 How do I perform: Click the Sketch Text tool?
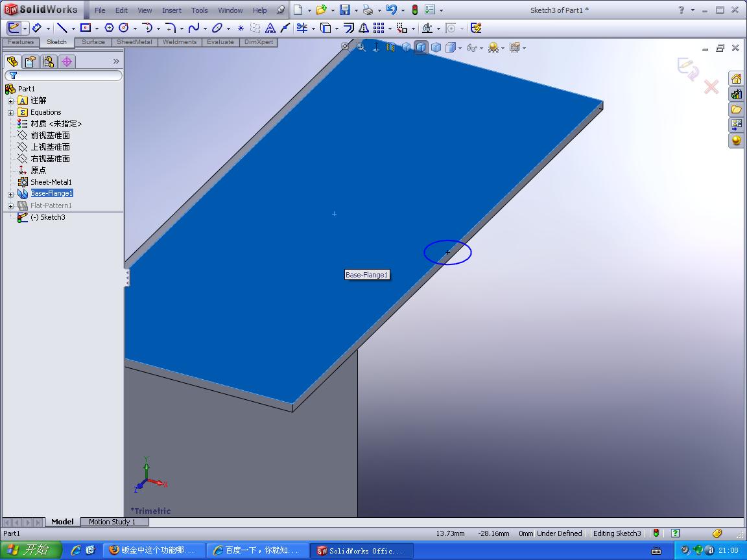270,28
